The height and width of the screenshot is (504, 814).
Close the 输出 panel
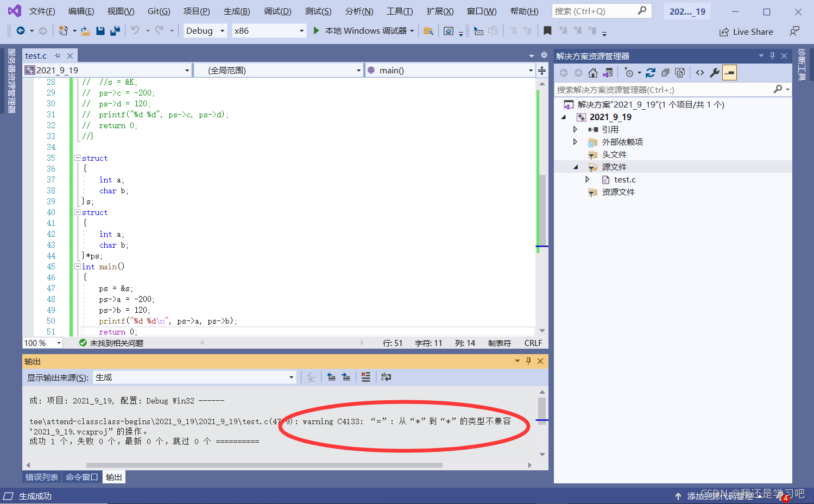pos(540,361)
